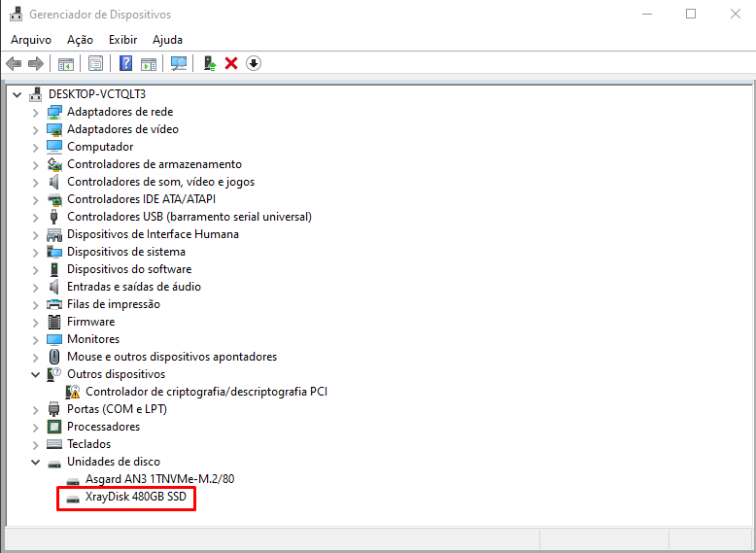The width and height of the screenshot is (756, 553).
Task: Click the Adaptadores de rede icon
Action: (x=54, y=112)
